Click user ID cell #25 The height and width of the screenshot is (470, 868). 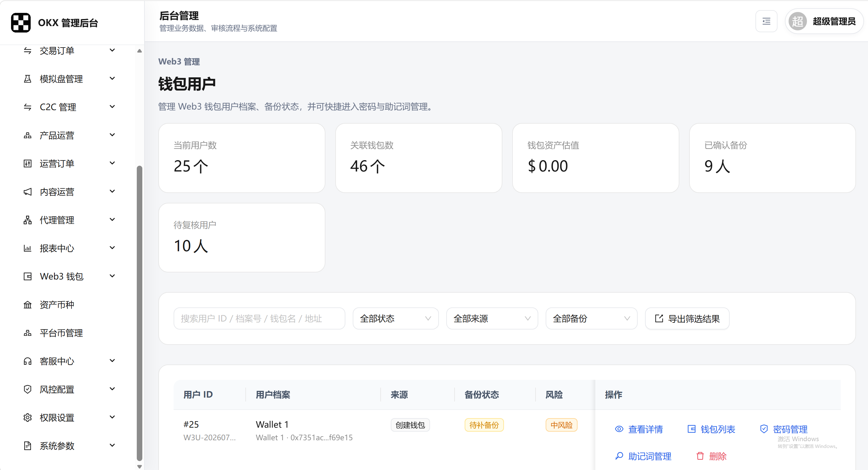(x=191, y=424)
